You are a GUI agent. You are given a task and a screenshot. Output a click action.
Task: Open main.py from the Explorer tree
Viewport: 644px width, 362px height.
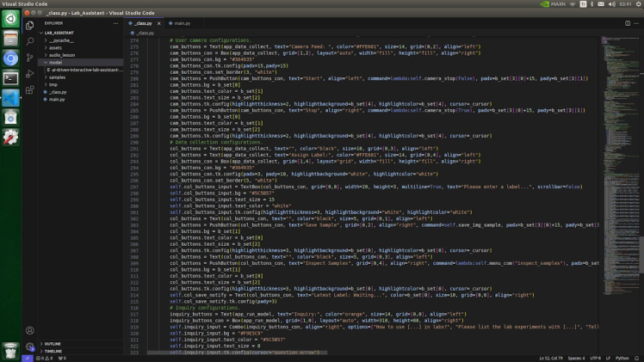pos(57,99)
